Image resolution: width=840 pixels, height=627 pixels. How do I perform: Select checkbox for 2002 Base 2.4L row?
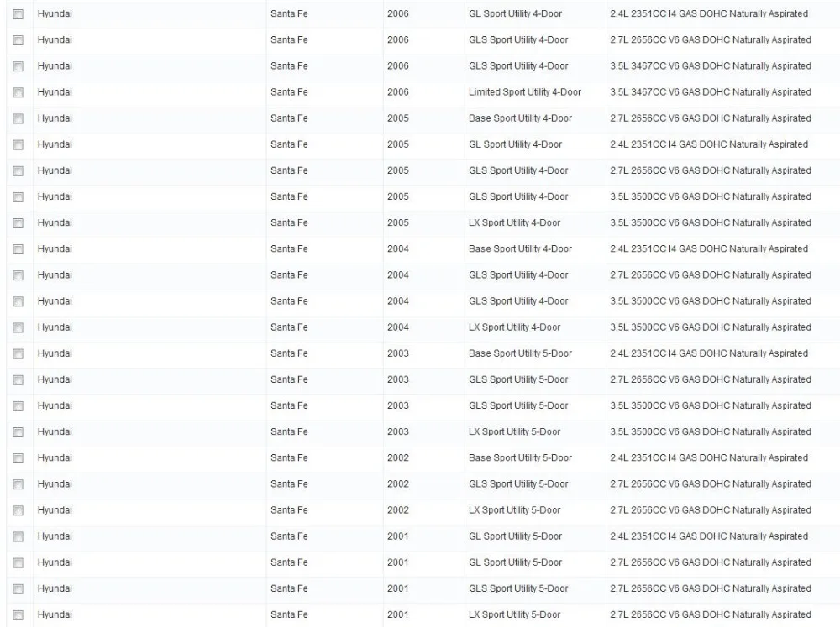point(18,458)
